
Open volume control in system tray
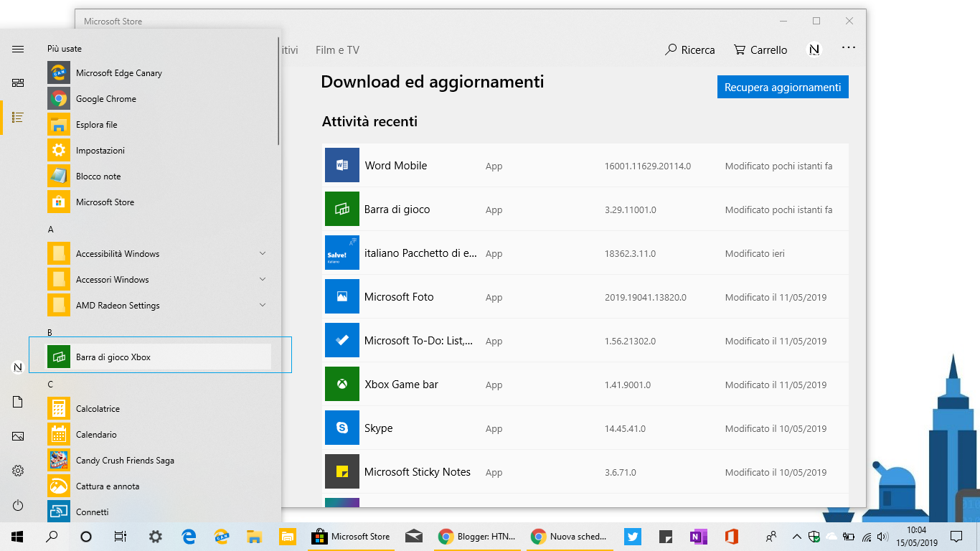883,536
